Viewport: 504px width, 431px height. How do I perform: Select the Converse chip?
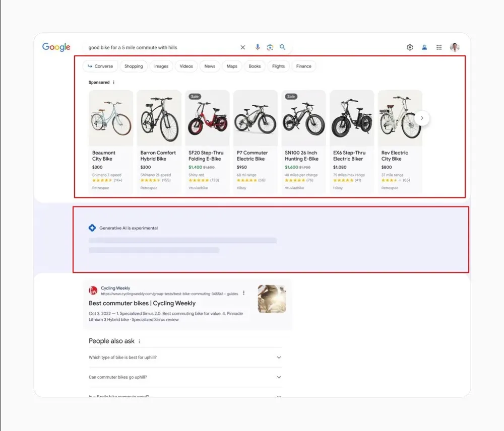[x=100, y=66]
